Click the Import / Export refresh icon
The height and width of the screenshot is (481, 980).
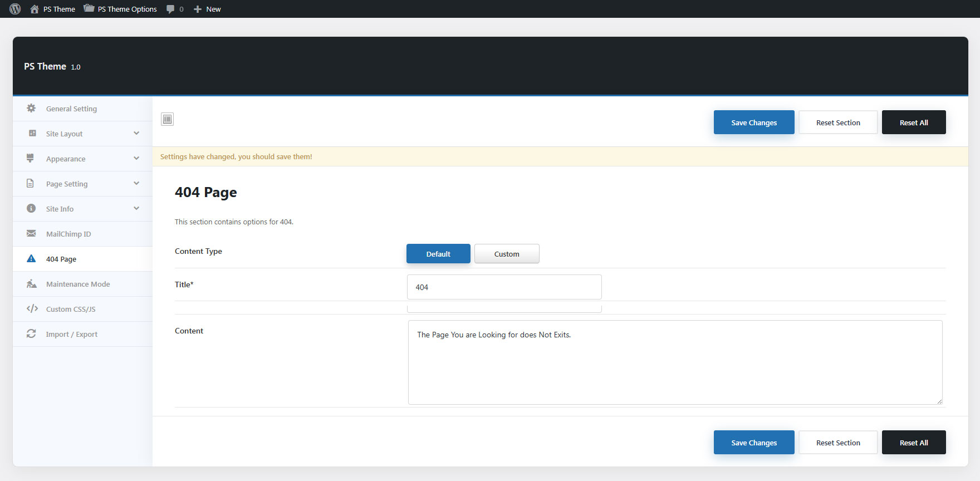pyautogui.click(x=31, y=334)
